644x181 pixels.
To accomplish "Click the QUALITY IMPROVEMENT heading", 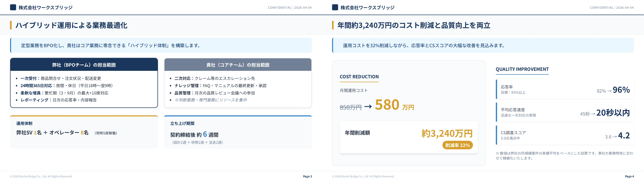I will click(522, 69).
